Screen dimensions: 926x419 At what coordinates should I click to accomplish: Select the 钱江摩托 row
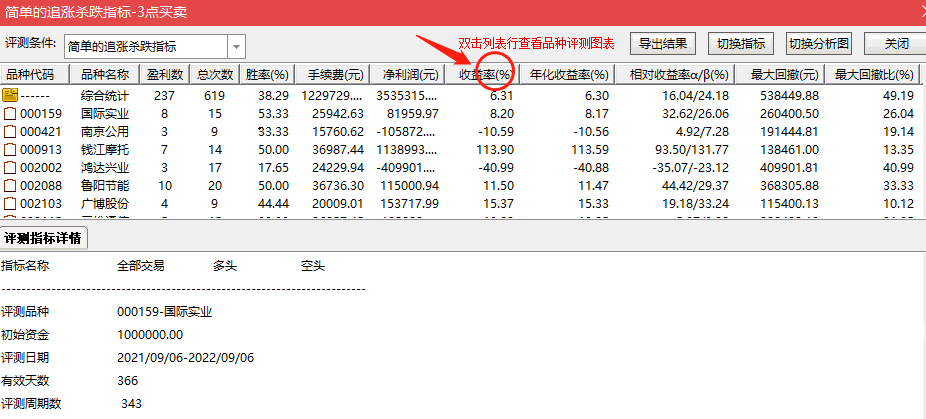click(461, 150)
